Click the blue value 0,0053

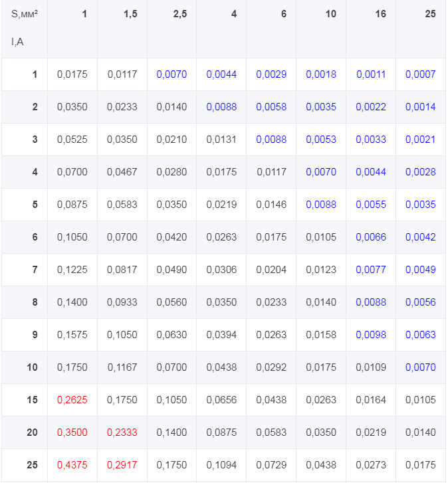(321, 140)
